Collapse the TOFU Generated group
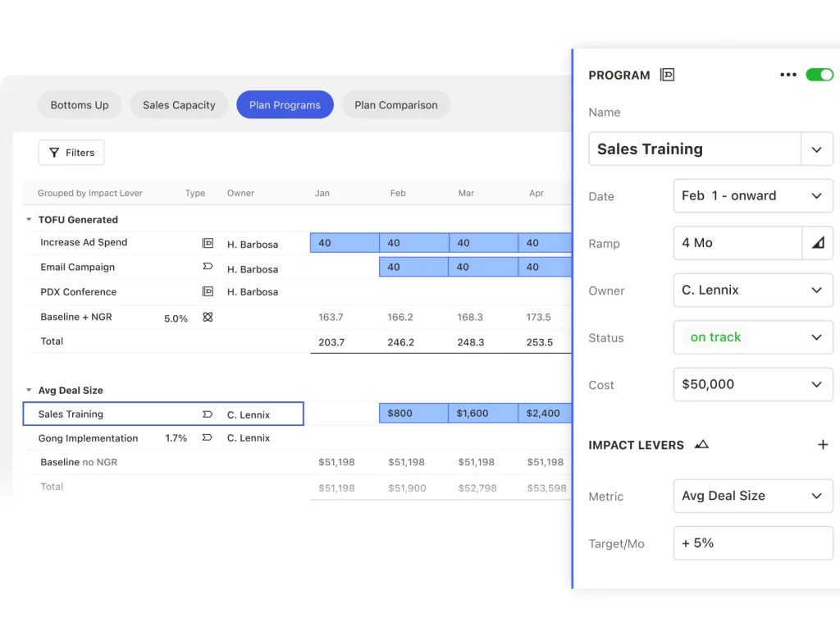Viewport: 840px width, 632px height. pos(29,219)
